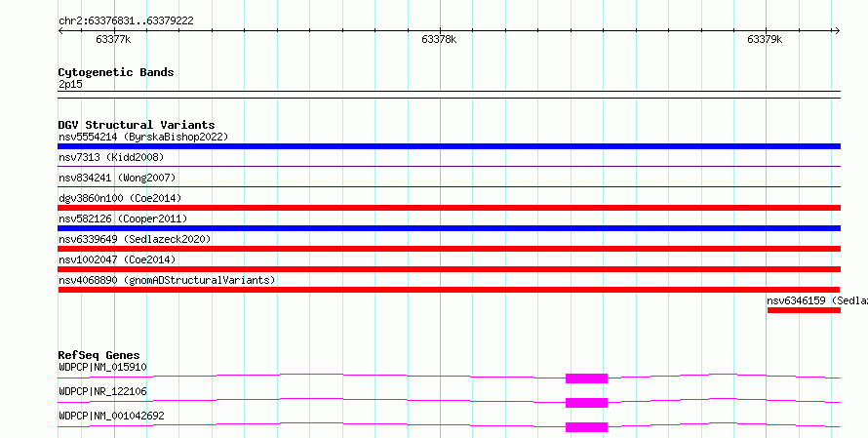Click the RefSeq Genes track title
The width and height of the screenshot is (868, 438).
pyautogui.click(x=99, y=355)
